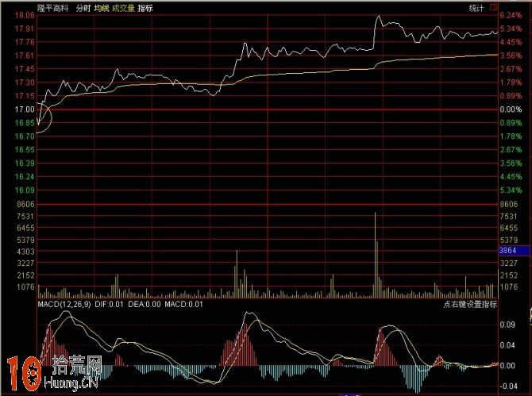
Task: Click the 17.91 price axis label
Action: [x=25, y=29]
